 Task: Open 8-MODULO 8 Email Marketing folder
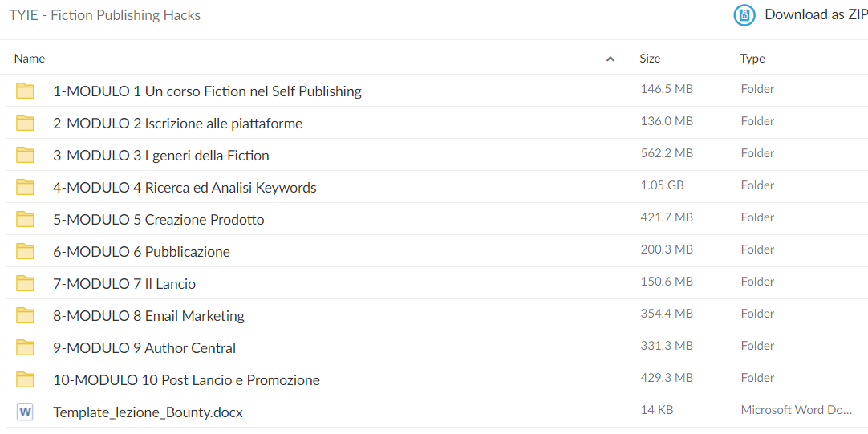pos(149,316)
